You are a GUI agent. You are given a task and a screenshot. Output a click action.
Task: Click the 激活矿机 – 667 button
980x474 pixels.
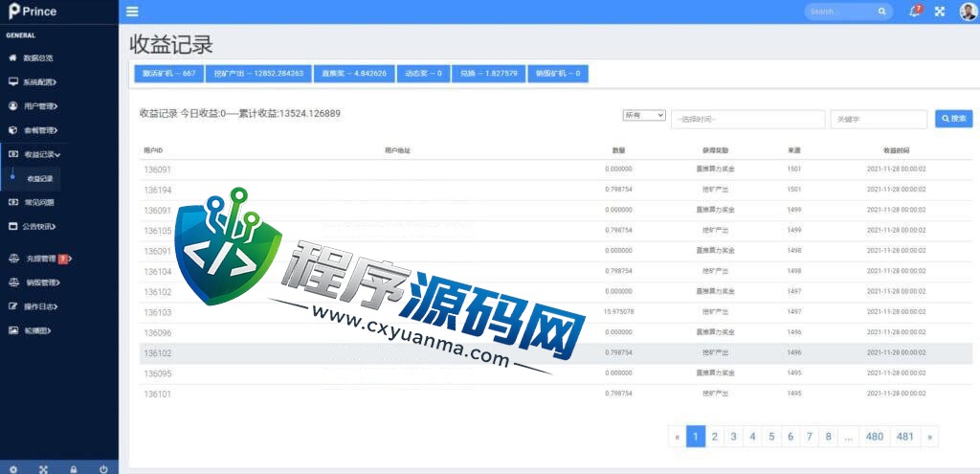click(x=168, y=73)
